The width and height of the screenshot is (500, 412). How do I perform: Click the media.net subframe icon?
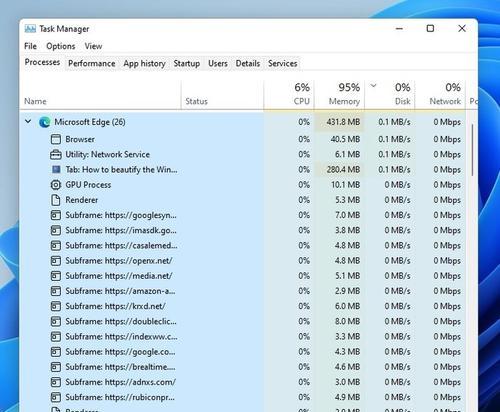(56, 276)
